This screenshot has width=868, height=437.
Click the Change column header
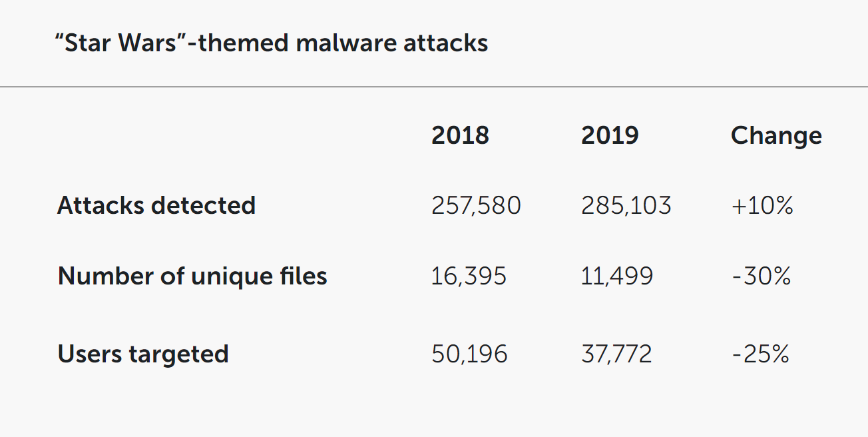coord(776,136)
